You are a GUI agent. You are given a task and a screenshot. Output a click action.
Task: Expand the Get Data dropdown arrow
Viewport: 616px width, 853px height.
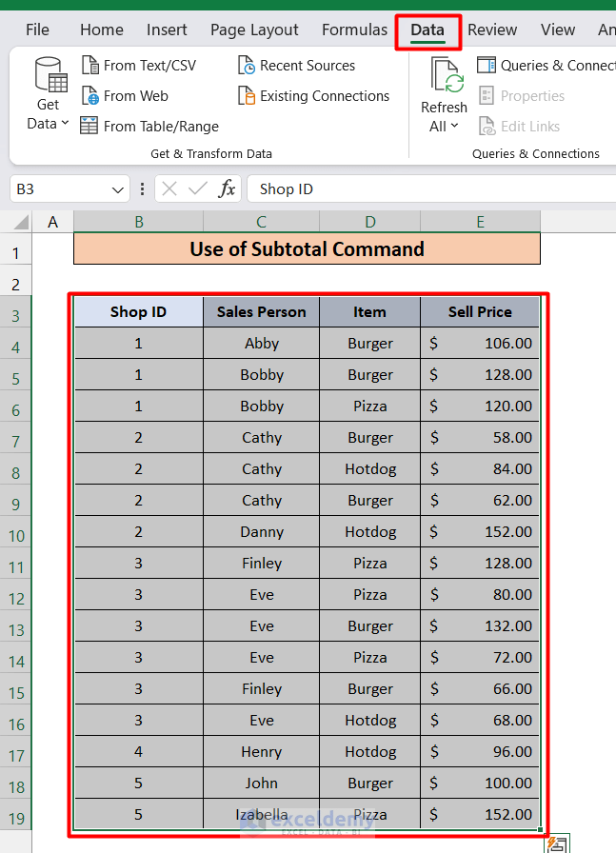[x=65, y=124]
